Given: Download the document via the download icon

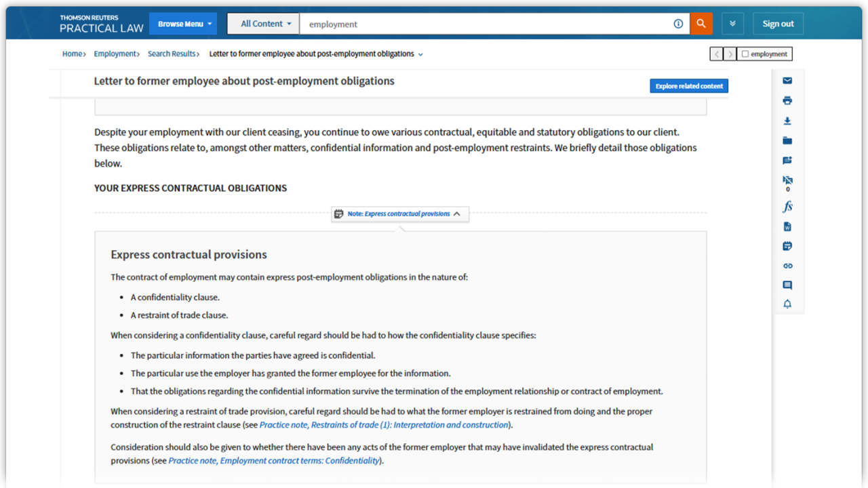Looking at the screenshot, I should tap(787, 121).
